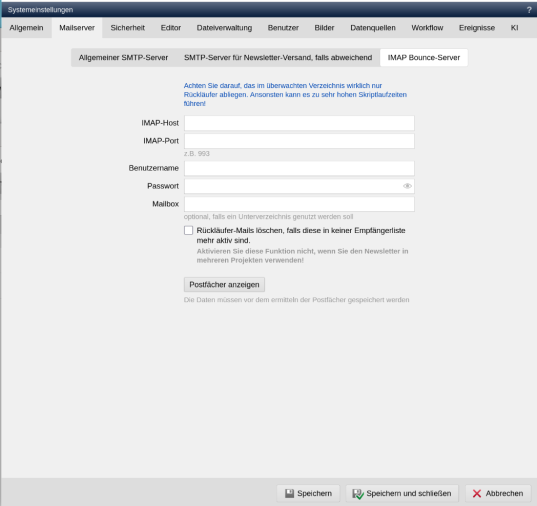The image size is (537, 506).
Task: Click the Postfächer anzeigen button
Action: 224,285
